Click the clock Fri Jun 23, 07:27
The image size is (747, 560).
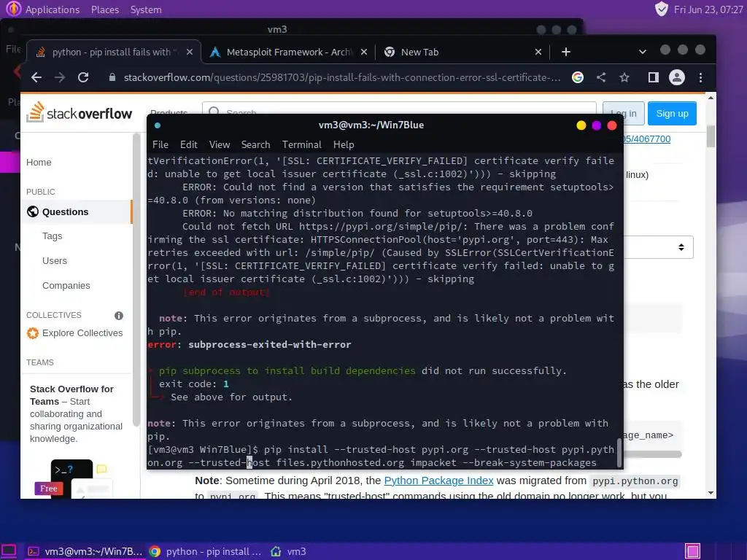point(708,9)
